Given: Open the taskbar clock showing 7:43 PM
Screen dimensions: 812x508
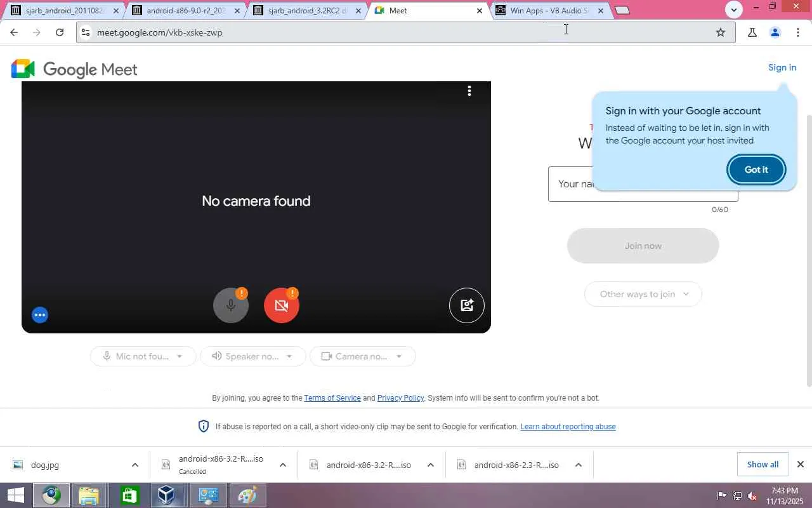Looking at the screenshot, I should pyautogui.click(x=785, y=495).
